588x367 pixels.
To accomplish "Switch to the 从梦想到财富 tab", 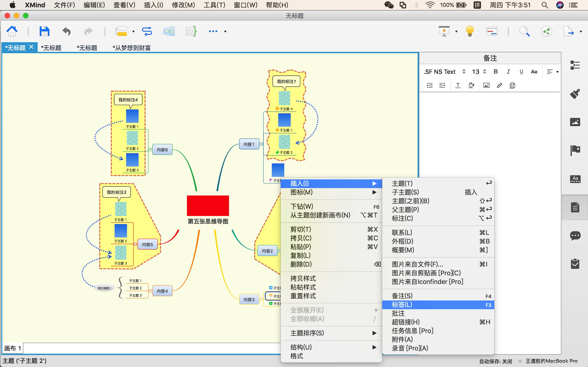I will [131, 48].
